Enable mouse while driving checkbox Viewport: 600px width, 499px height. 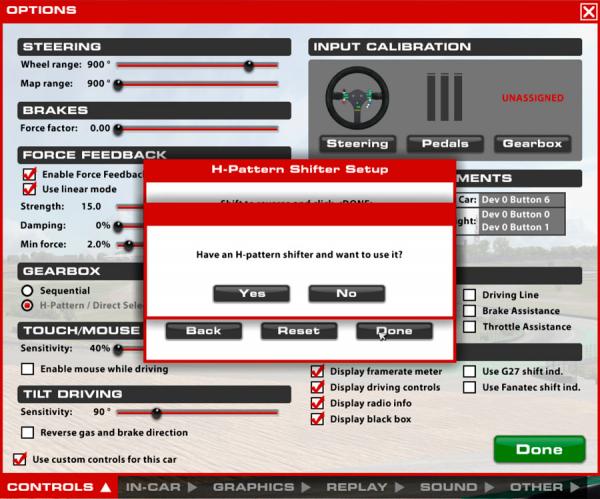click(x=29, y=369)
